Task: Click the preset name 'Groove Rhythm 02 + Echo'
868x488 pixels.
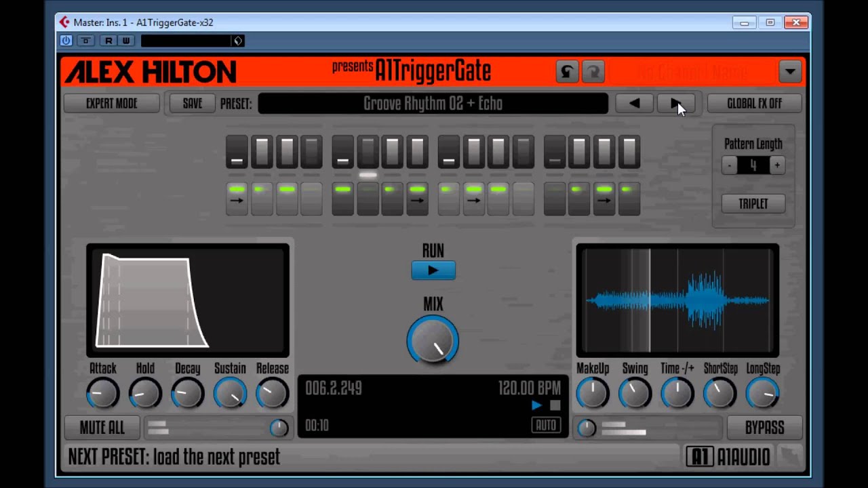Action: click(433, 104)
